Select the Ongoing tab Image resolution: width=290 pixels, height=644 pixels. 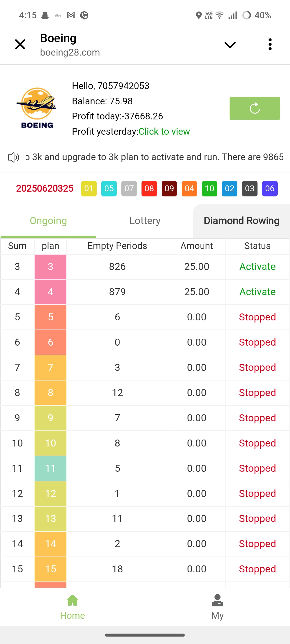pyautogui.click(x=48, y=221)
